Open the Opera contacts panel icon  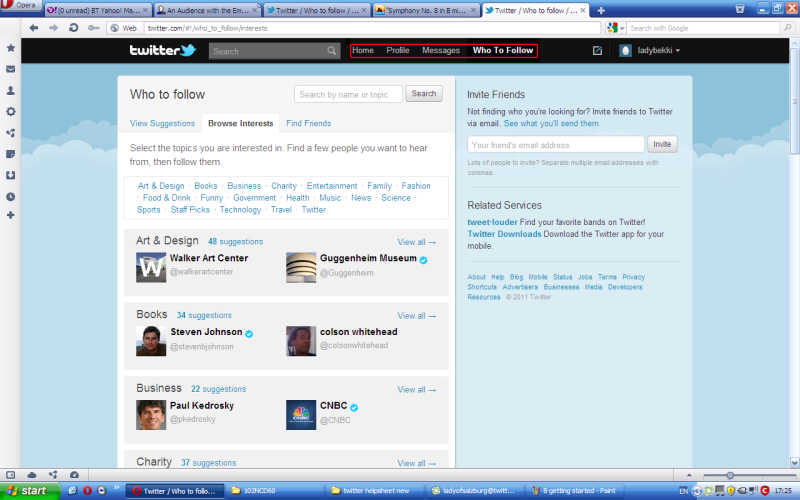(x=10, y=90)
